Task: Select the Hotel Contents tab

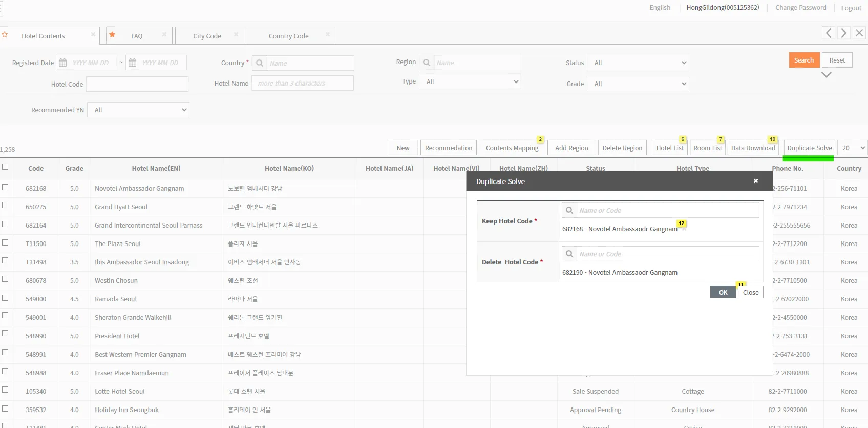Action: pyautogui.click(x=43, y=36)
